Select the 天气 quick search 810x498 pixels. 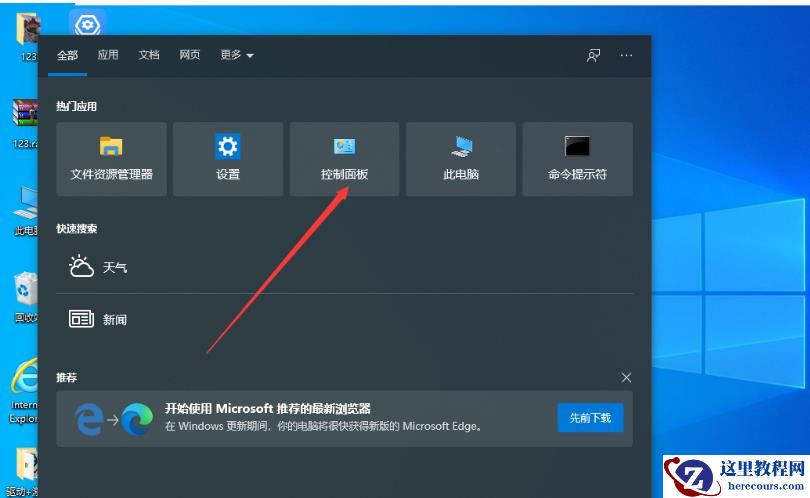point(344,267)
